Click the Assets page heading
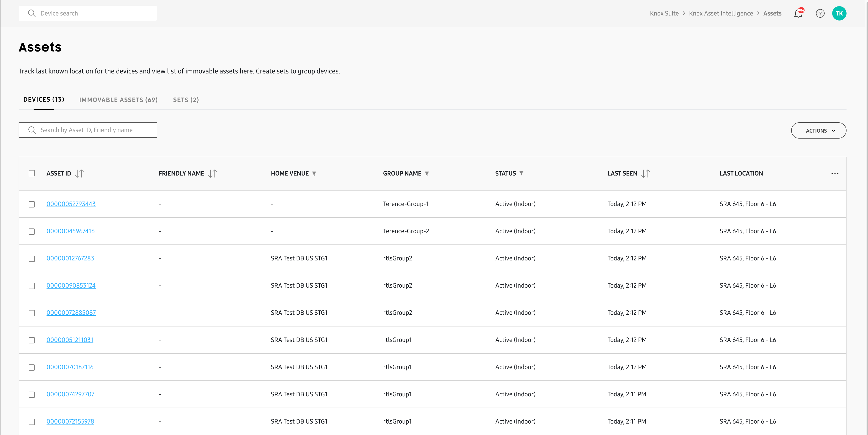 [40, 47]
